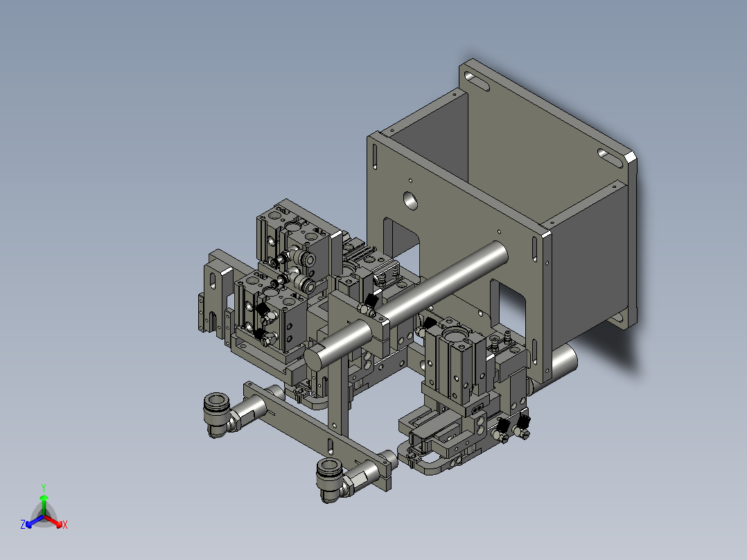Click the red X axis arrow

pos(58,523)
